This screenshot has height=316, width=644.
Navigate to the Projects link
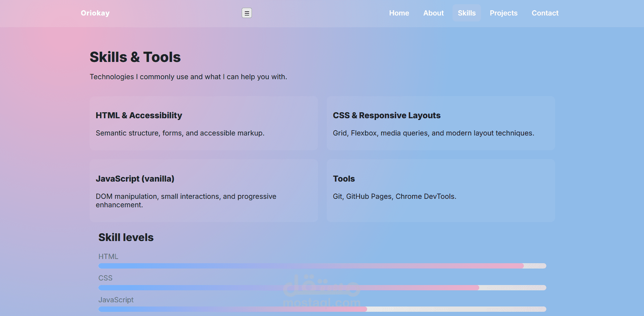click(x=503, y=13)
